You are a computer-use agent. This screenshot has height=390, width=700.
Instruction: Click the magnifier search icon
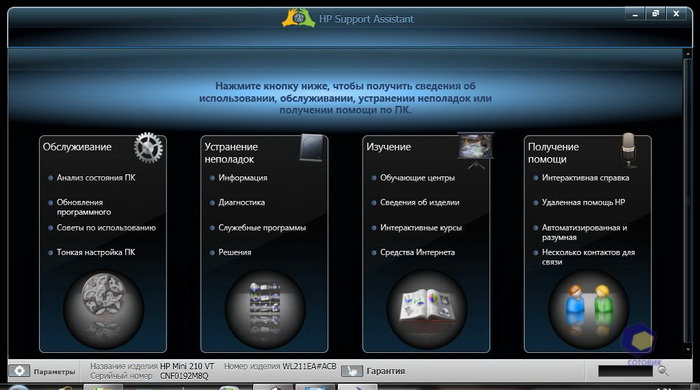pyautogui.click(x=663, y=370)
